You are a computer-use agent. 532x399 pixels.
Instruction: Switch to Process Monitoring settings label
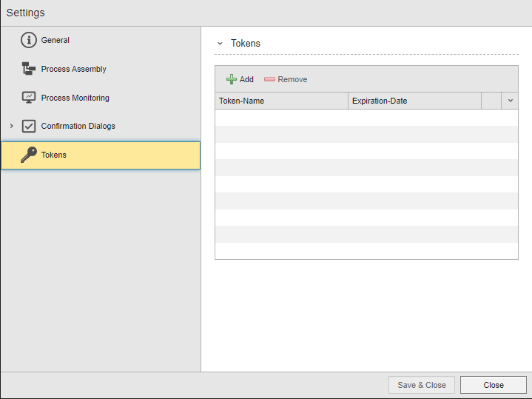point(75,98)
